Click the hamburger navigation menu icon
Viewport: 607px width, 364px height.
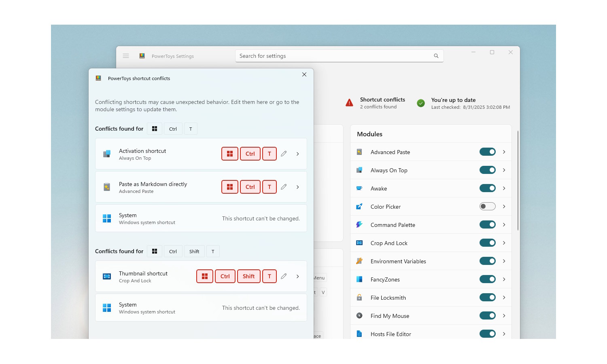[x=126, y=56]
